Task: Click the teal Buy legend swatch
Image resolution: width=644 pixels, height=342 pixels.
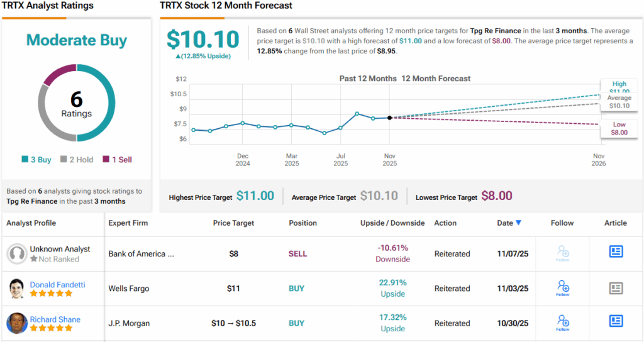Action: pyautogui.click(x=25, y=160)
